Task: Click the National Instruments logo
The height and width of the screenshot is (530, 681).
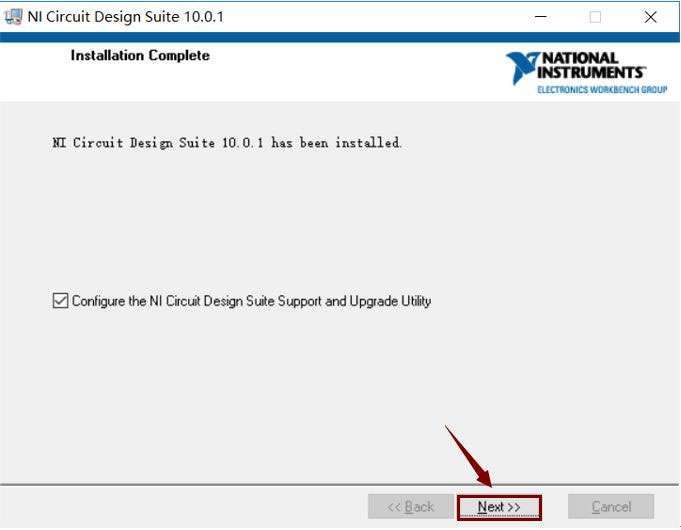Action: click(586, 73)
